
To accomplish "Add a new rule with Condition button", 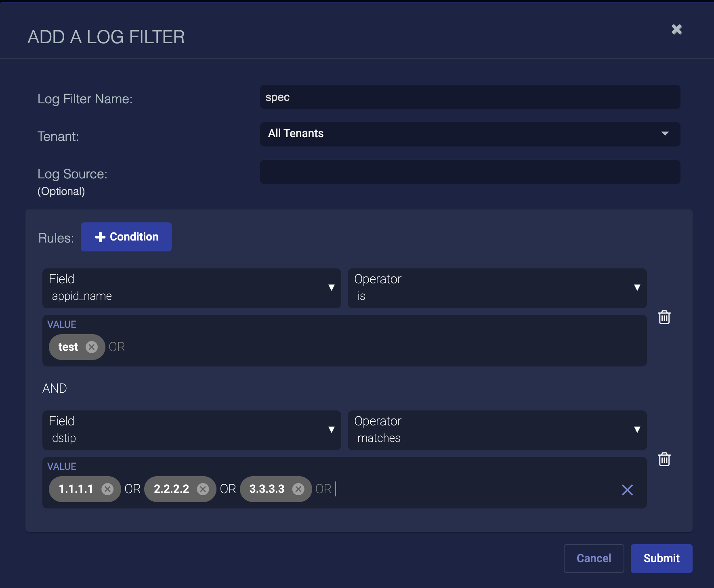I will click(126, 237).
